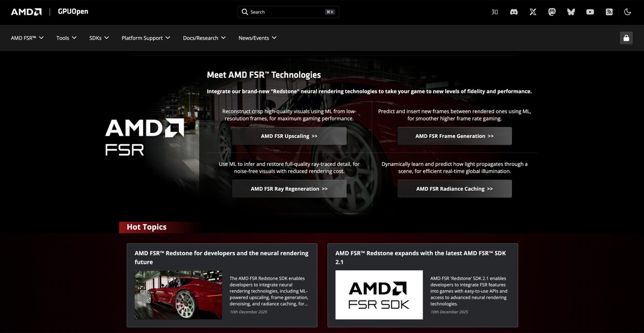The height and width of the screenshot is (333, 644).
Task: Open the RSS feed icon
Action: click(609, 12)
